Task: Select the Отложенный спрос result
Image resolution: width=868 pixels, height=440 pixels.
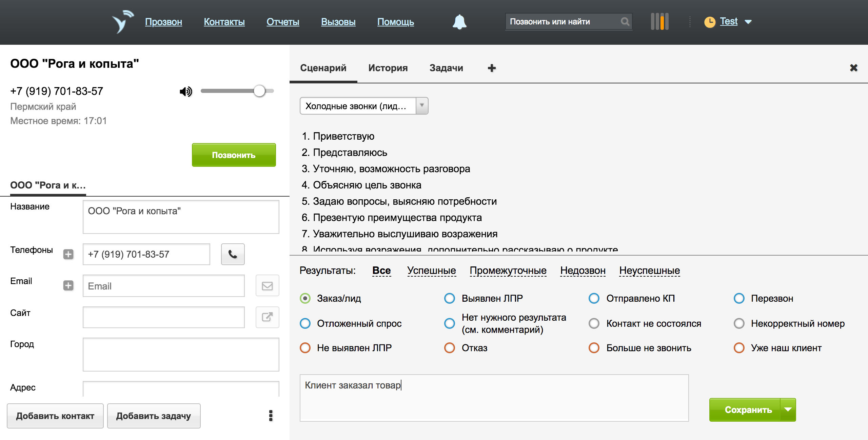Action: (x=305, y=323)
